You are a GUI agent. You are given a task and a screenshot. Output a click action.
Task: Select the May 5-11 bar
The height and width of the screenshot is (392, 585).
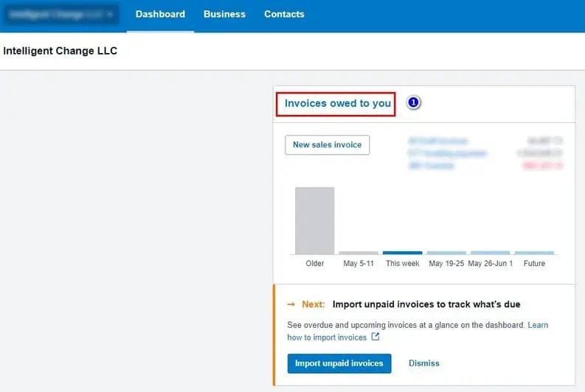coord(359,253)
